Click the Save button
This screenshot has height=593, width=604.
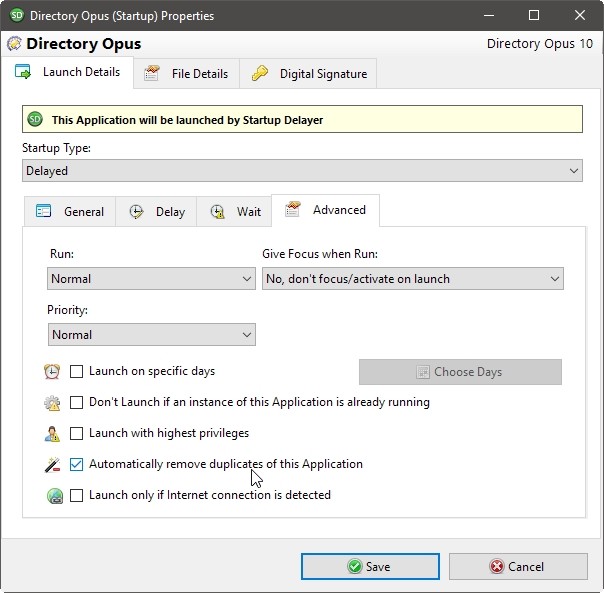(370, 566)
